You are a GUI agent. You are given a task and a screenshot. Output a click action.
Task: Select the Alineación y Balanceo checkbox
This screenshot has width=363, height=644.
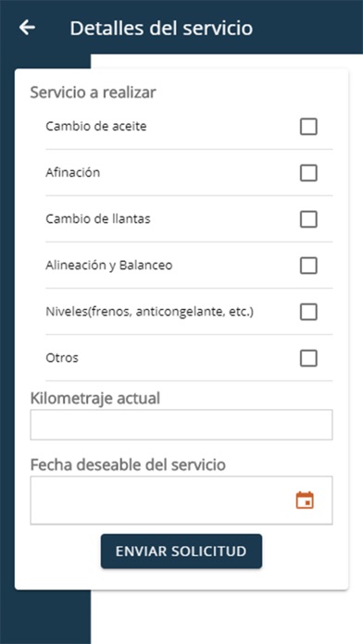(308, 266)
